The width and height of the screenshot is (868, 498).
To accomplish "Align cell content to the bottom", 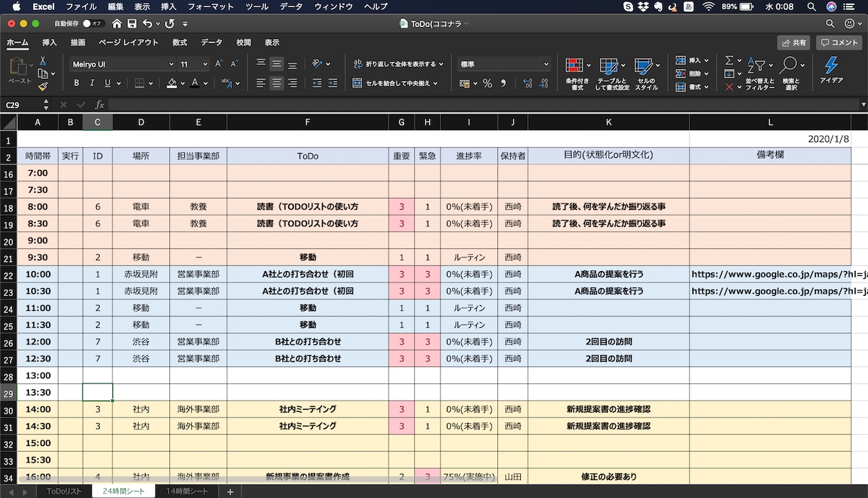I will click(x=292, y=64).
